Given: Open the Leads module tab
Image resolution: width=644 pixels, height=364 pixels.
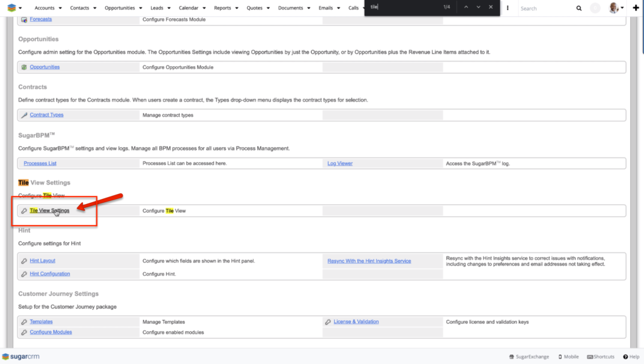Looking at the screenshot, I should pyautogui.click(x=157, y=8).
